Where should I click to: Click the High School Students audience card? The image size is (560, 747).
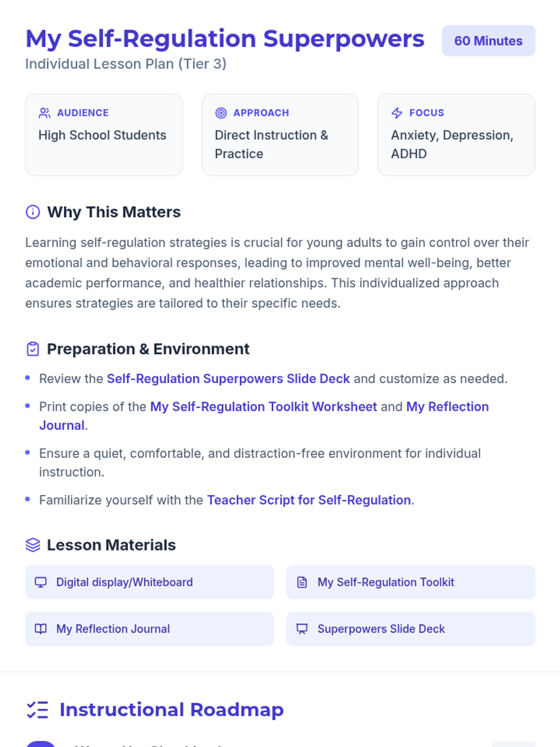tap(104, 135)
